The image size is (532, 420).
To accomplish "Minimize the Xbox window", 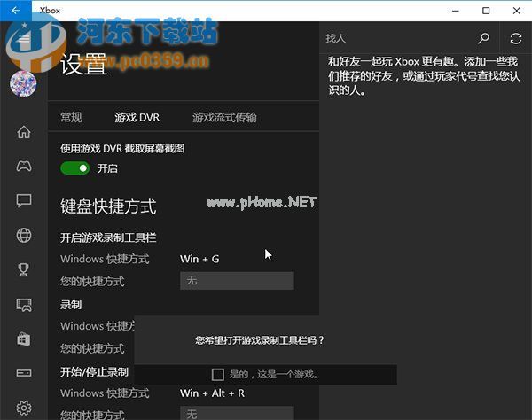I will click(x=456, y=11).
